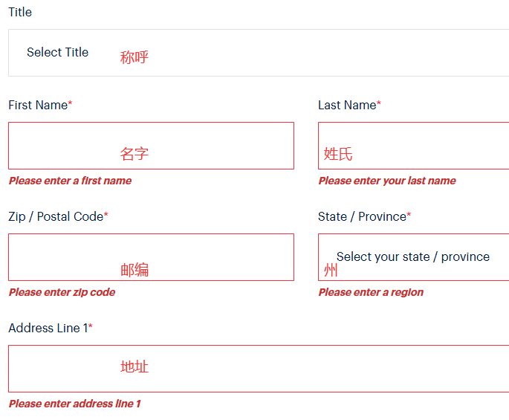This screenshot has height=420, width=509.
Task: Expand the Select your state / province dropdown
Action: click(414, 257)
